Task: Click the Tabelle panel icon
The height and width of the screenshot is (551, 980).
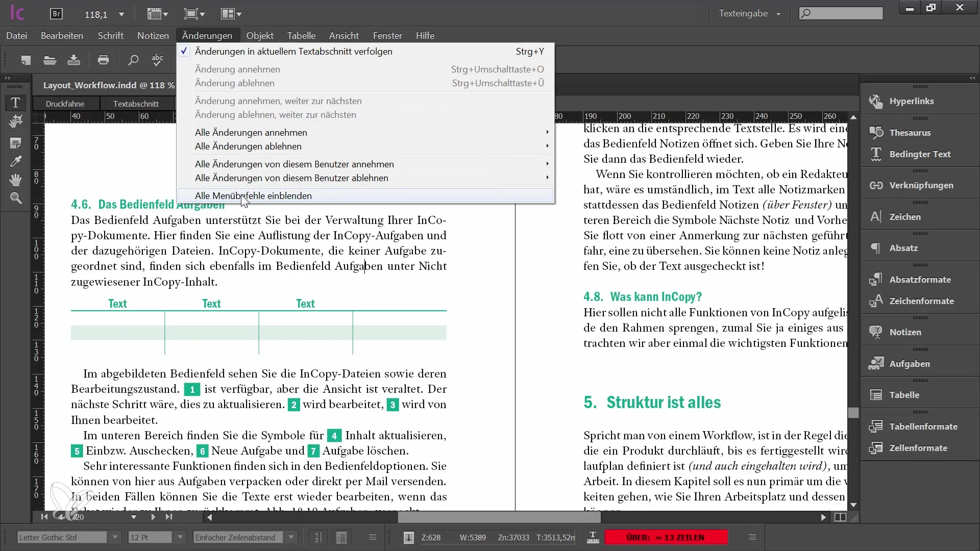Action: click(x=876, y=395)
